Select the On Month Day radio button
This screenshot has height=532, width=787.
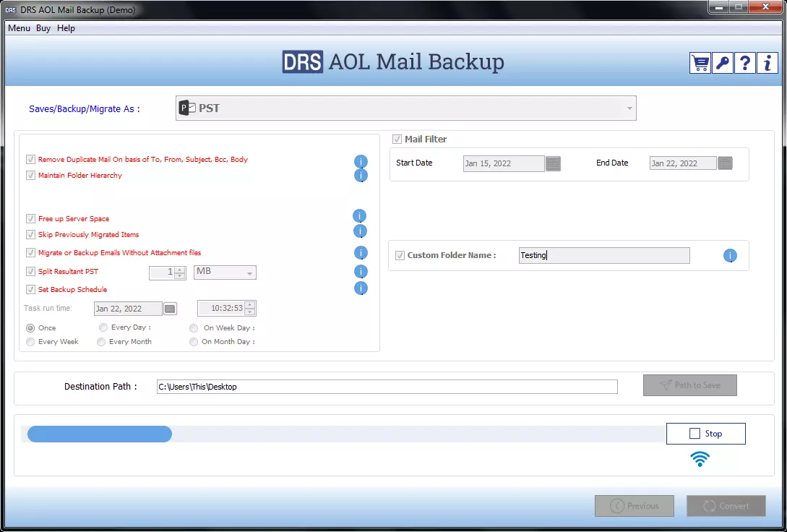194,342
